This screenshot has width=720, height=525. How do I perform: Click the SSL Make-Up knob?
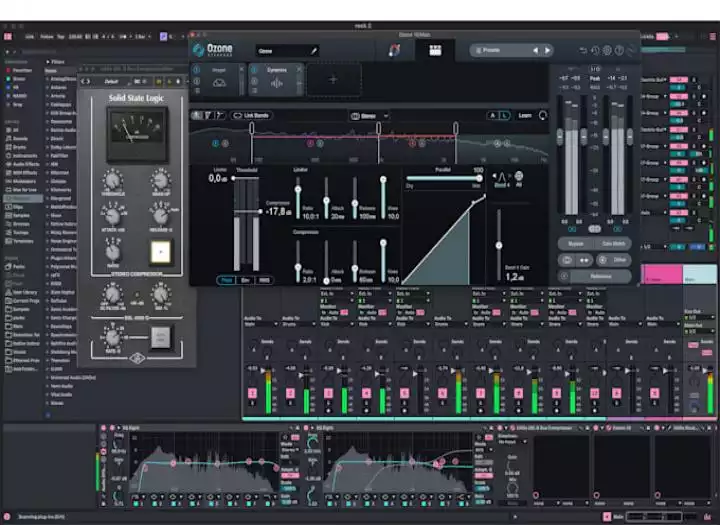pyautogui.click(x=160, y=180)
